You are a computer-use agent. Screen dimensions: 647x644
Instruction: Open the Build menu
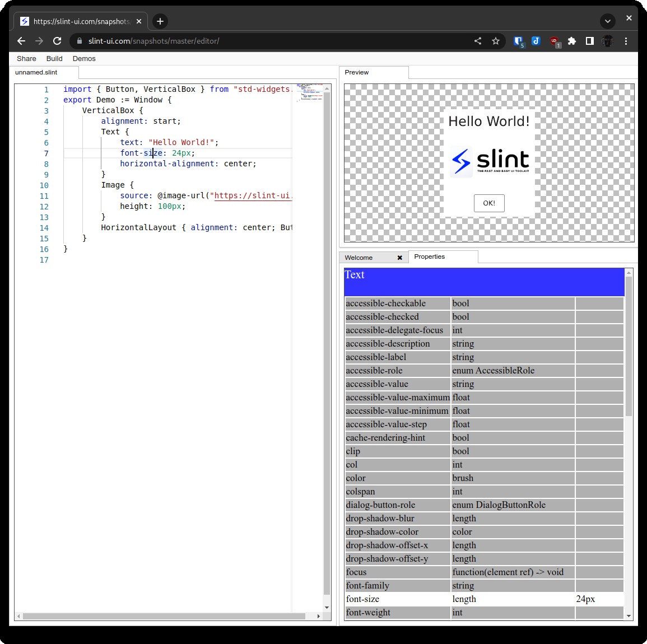(54, 59)
